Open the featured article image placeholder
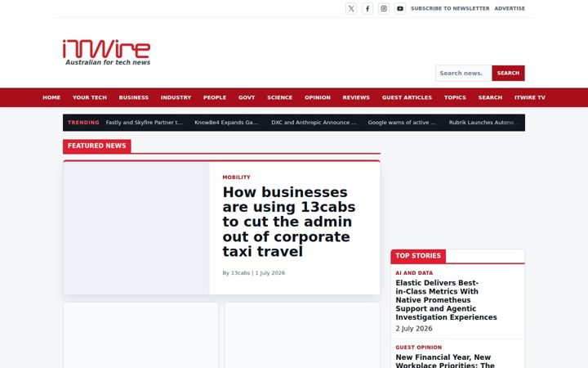This screenshot has height=368, width=588. pos(136,228)
